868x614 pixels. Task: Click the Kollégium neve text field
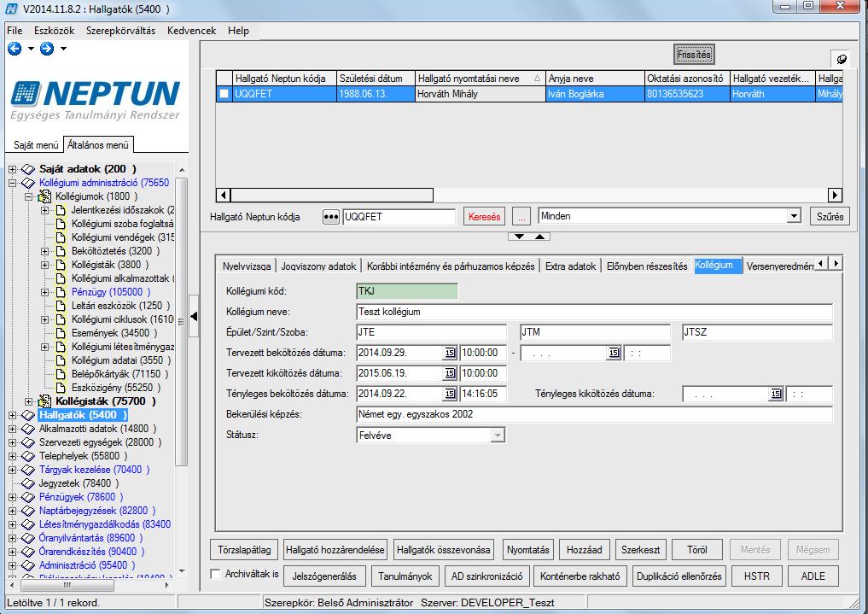[x=595, y=312]
